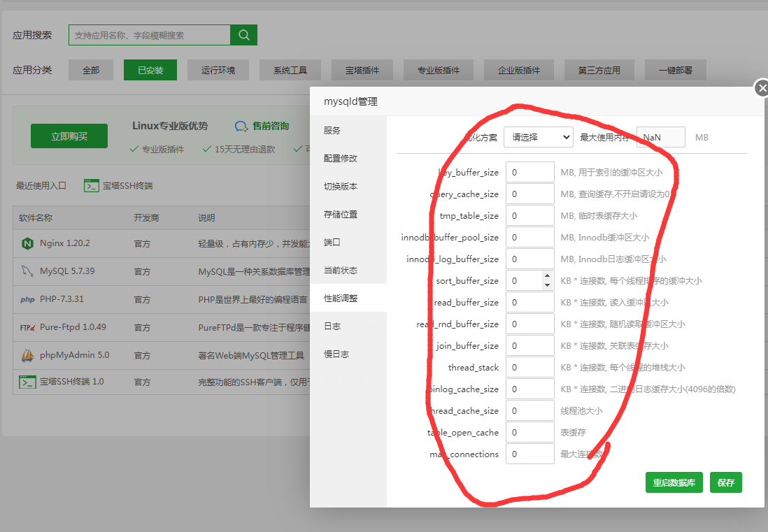
Task: Click the Pure-Ftpd FTP icon
Action: coord(27,327)
